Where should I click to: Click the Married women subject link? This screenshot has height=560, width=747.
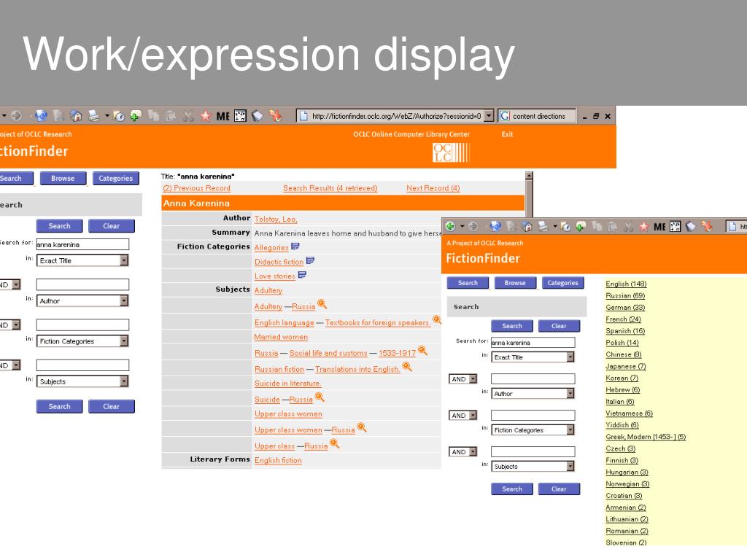pos(281,337)
